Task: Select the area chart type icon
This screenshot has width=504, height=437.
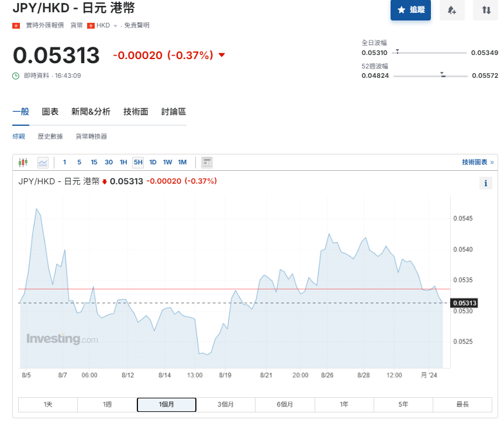Action: pyautogui.click(x=43, y=162)
